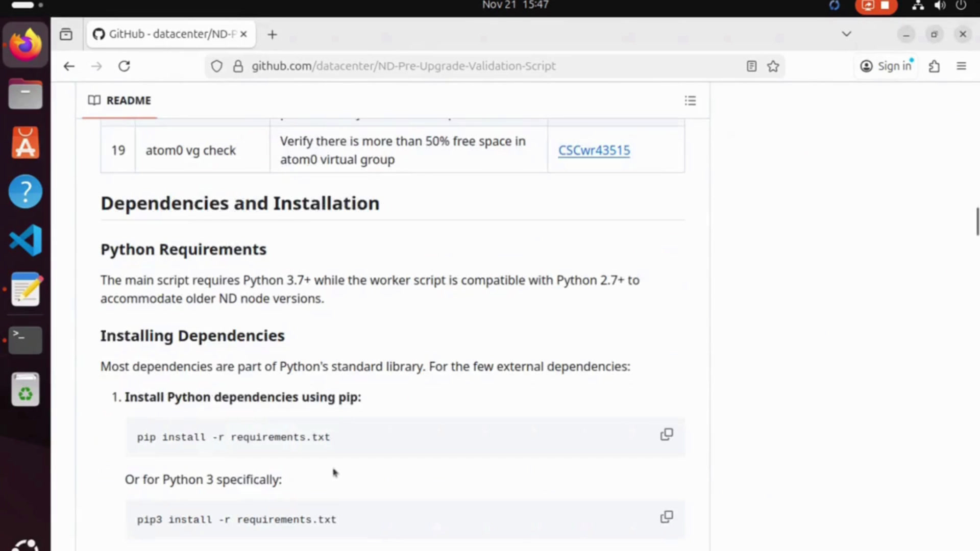Open the Terminal from the dock
980x551 pixels.
[x=25, y=340]
